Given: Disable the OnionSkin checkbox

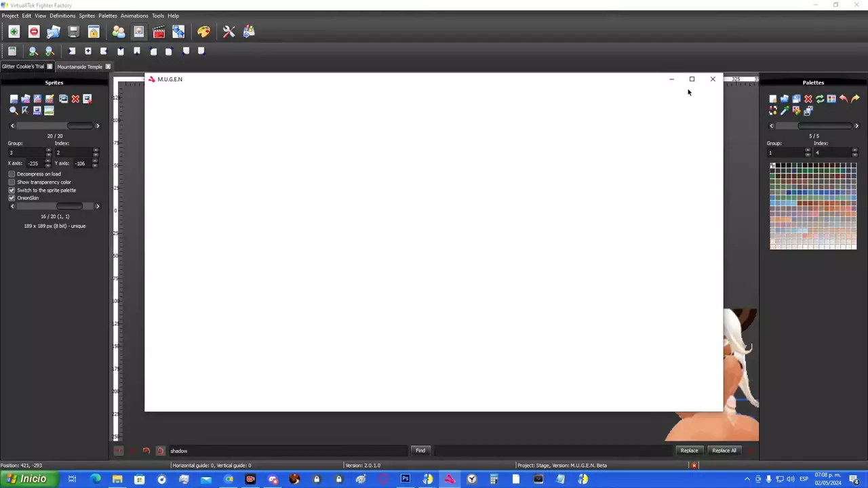Looking at the screenshot, I should point(12,198).
